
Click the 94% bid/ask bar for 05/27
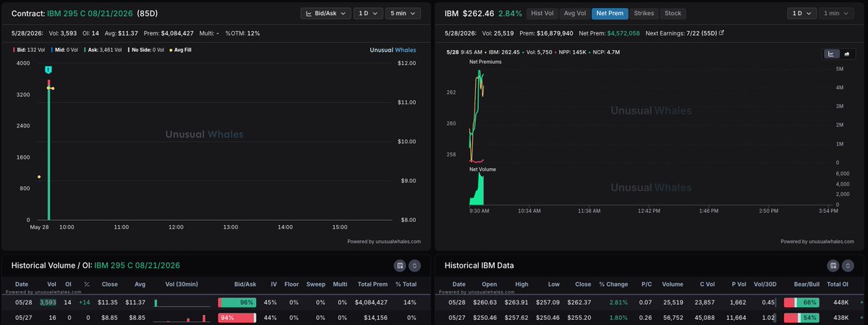pos(237,318)
